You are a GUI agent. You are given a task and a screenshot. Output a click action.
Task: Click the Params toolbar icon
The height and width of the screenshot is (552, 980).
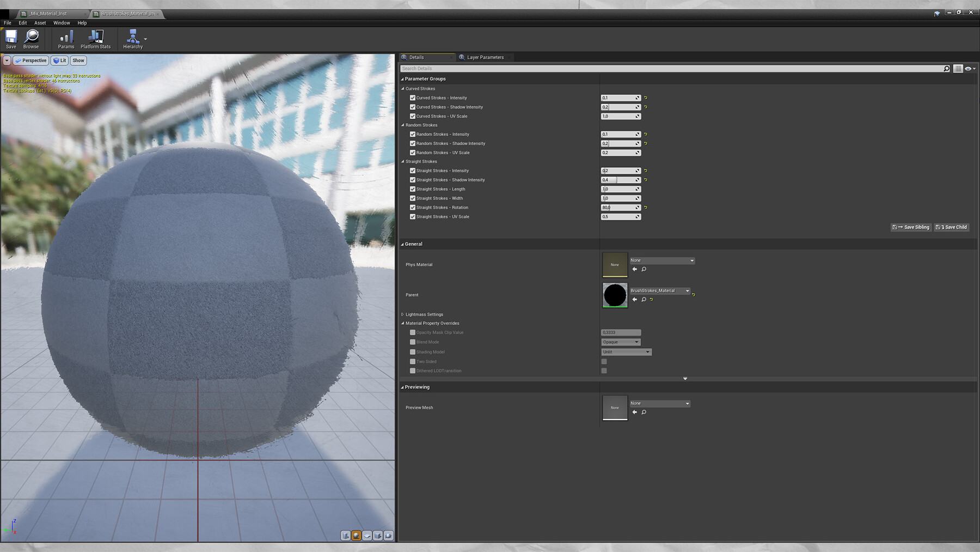[x=65, y=38]
